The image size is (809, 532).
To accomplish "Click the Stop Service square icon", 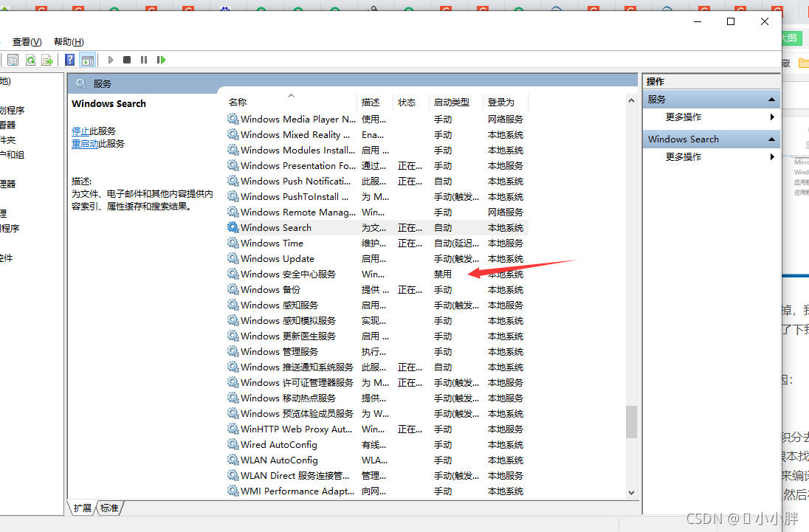I will tap(127, 60).
